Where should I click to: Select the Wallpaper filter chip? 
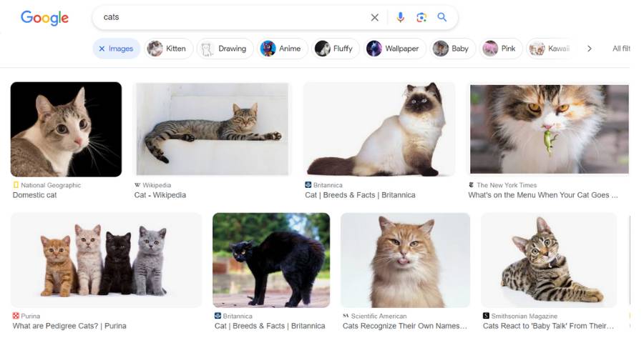392,49
